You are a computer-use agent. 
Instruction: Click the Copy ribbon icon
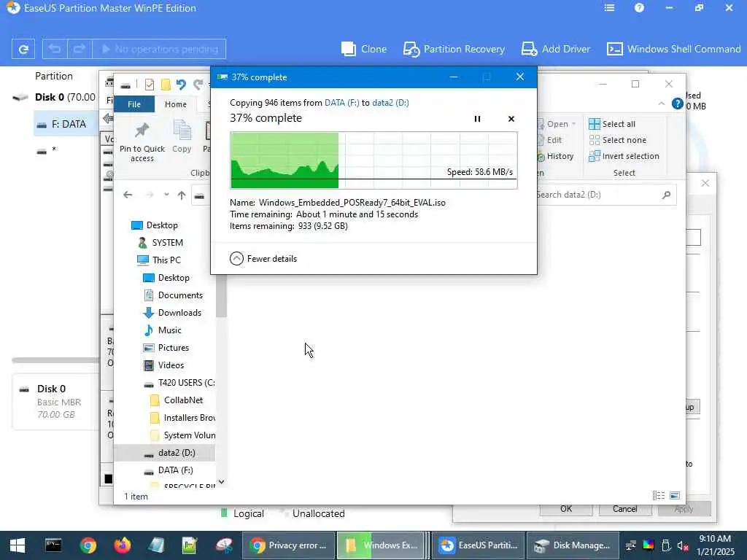(182, 137)
